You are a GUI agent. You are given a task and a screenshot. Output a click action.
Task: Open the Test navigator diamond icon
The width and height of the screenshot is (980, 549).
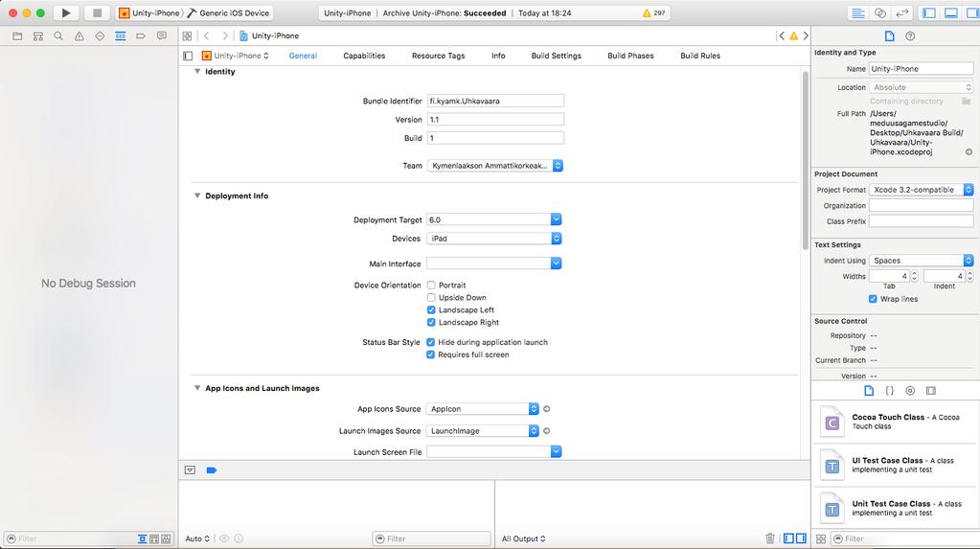[x=100, y=36]
